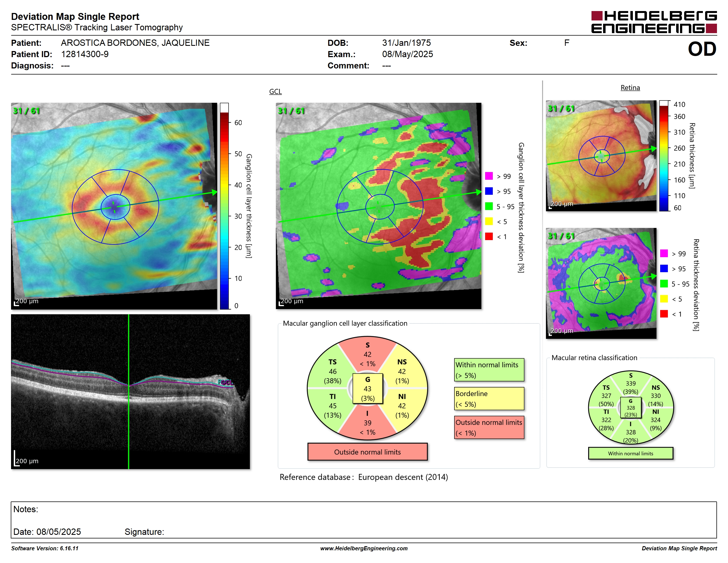Click the GCL thickness color scale bar
The height and width of the screenshot is (563, 728).
pyautogui.click(x=224, y=206)
